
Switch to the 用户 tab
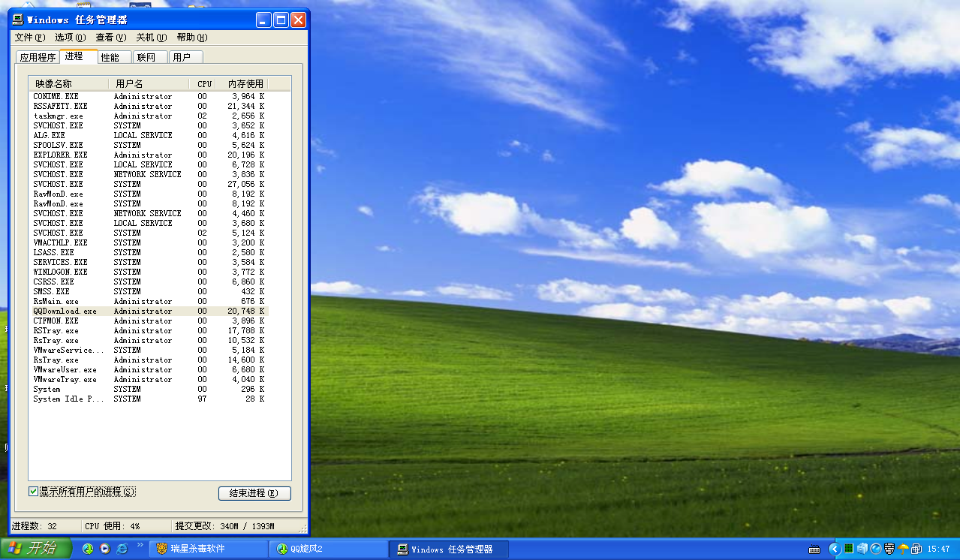pyautogui.click(x=186, y=57)
